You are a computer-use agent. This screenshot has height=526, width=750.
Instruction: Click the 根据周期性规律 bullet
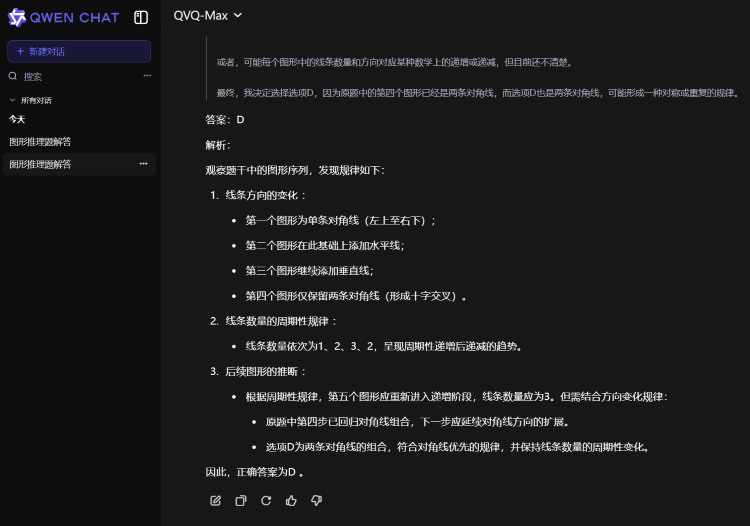[457, 396]
